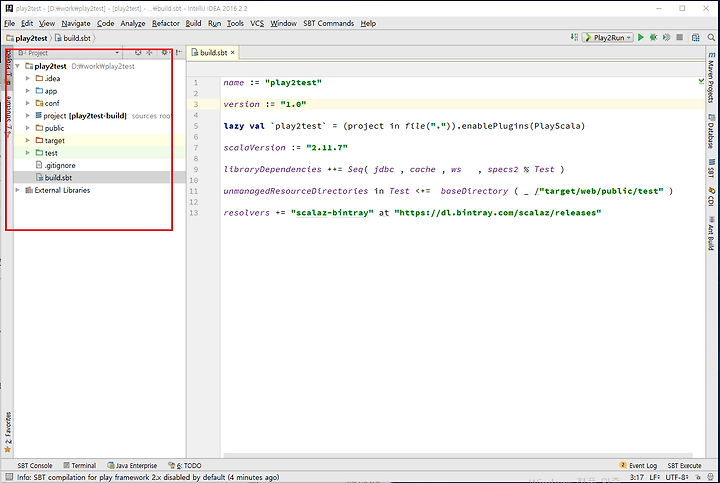
Task: Expand the target folder
Action: [x=28, y=140]
